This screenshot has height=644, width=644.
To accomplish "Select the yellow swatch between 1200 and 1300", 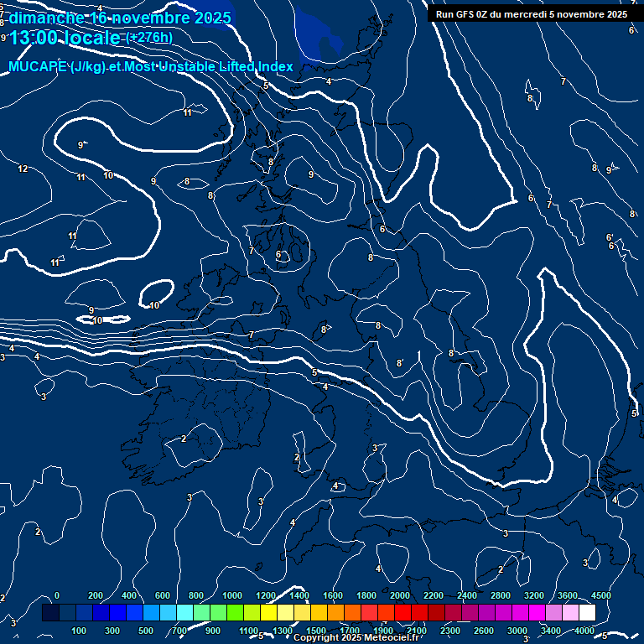I will pos(269,613).
